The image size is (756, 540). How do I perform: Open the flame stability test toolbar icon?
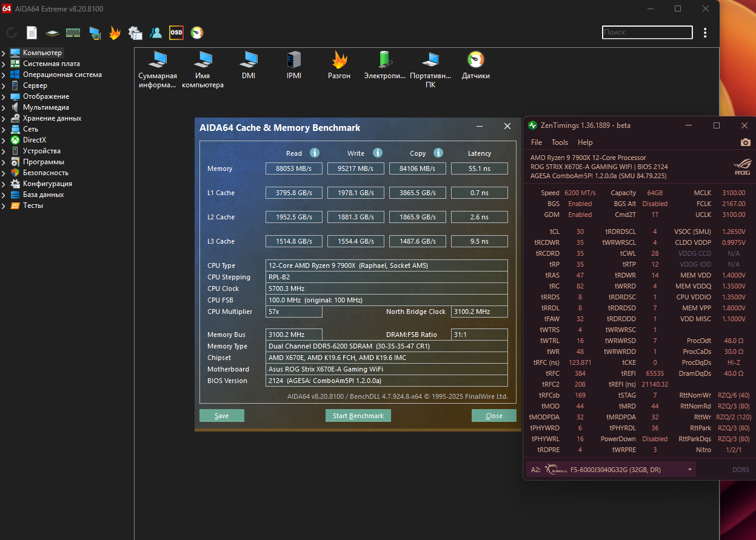point(115,33)
